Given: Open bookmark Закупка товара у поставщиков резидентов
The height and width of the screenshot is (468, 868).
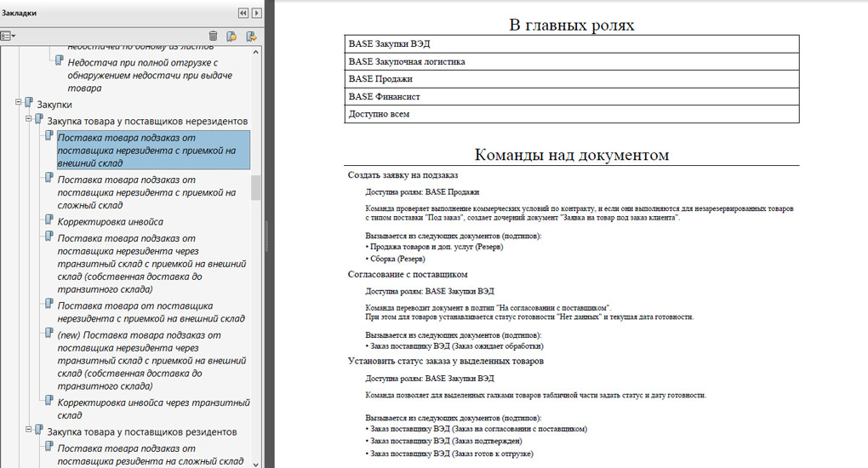Looking at the screenshot, I should [x=142, y=431].
